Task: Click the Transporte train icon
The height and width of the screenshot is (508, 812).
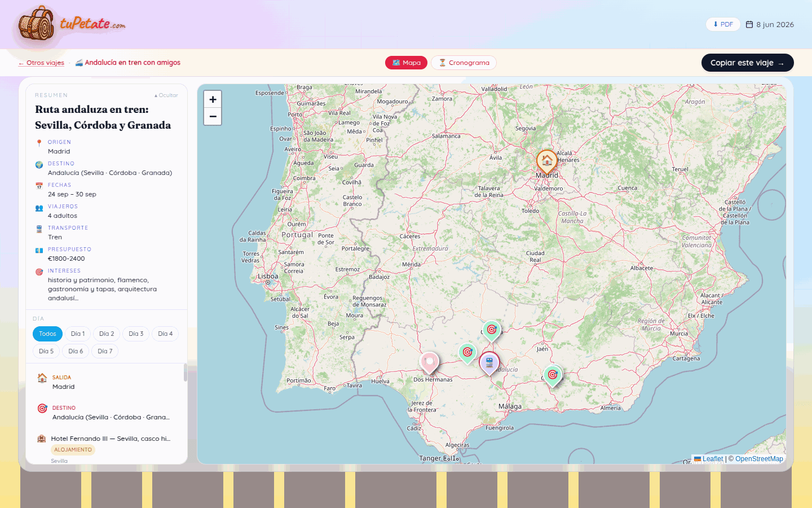Action: (x=39, y=229)
